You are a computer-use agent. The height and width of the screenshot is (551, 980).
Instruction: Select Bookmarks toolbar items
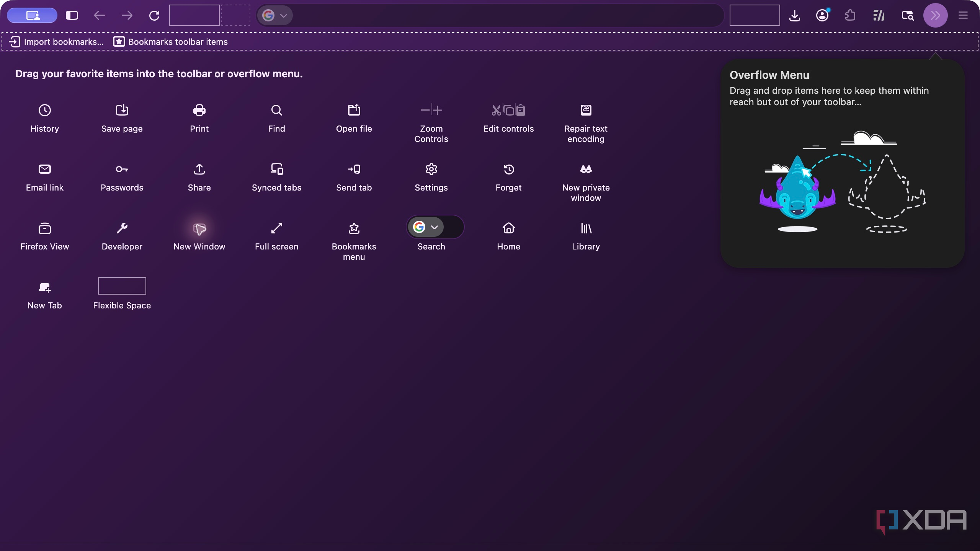click(x=170, y=42)
